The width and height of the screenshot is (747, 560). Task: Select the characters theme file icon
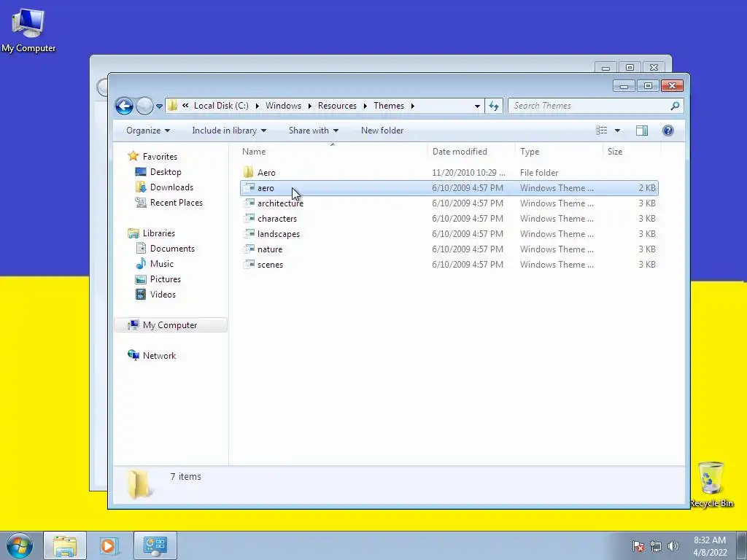coord(248,218)
